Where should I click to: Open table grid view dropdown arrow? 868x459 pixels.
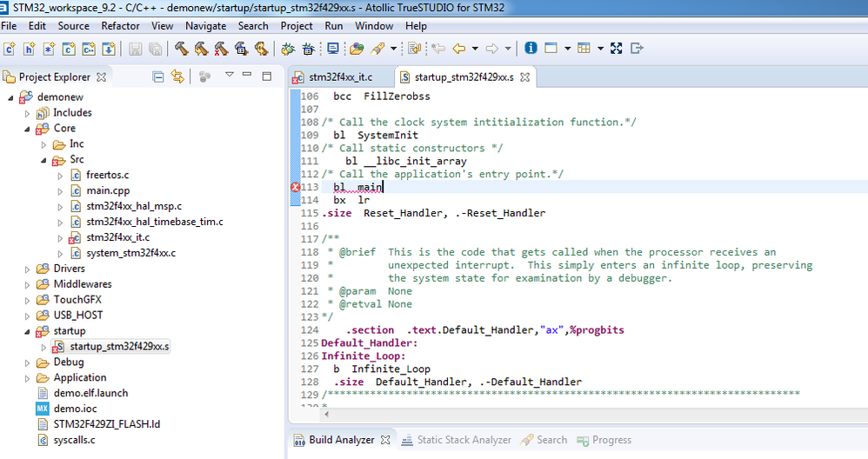click(x=600, y=49)
